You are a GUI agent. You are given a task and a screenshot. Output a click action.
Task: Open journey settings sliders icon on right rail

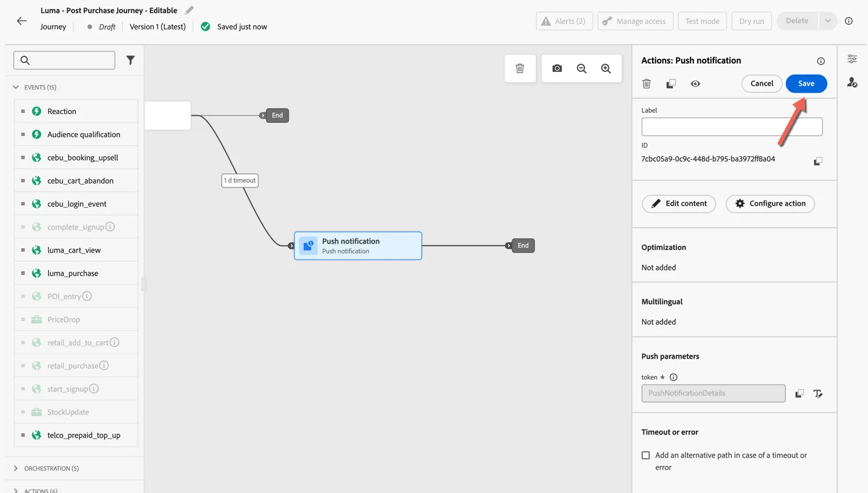[852, 59]
